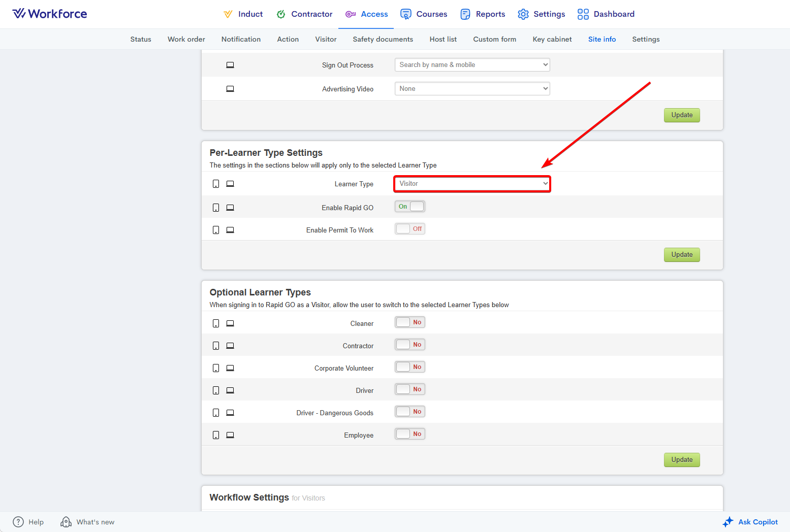The image size is (790, 532).
Task: Click the Contractor icon in top navigation
Action: pyautogui.click(x=281, y=14)
